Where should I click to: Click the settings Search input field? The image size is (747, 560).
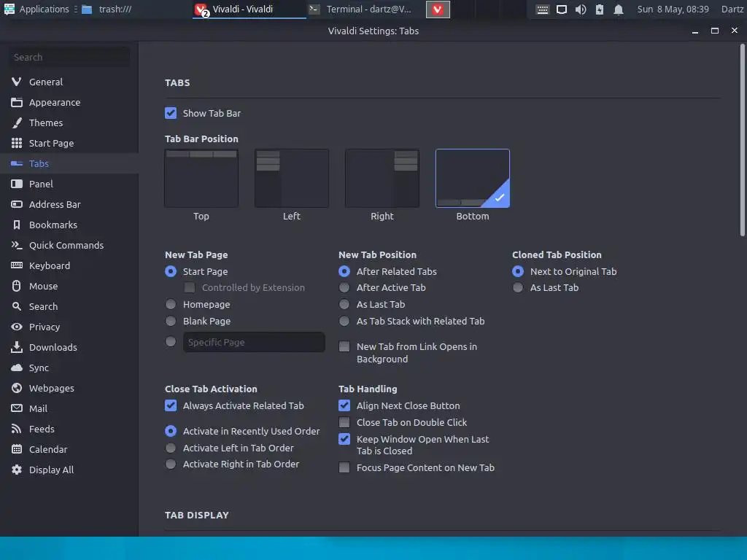(x=69, y=57)
